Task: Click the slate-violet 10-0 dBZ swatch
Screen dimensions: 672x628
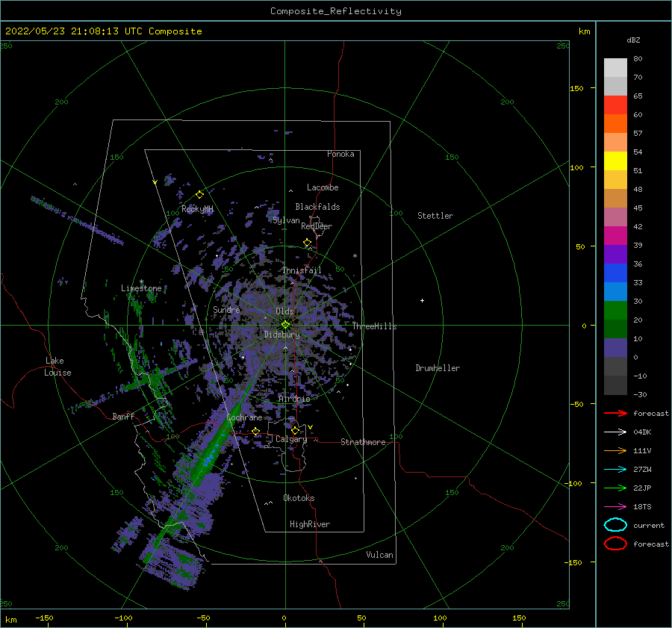Action: click(615, 348)
